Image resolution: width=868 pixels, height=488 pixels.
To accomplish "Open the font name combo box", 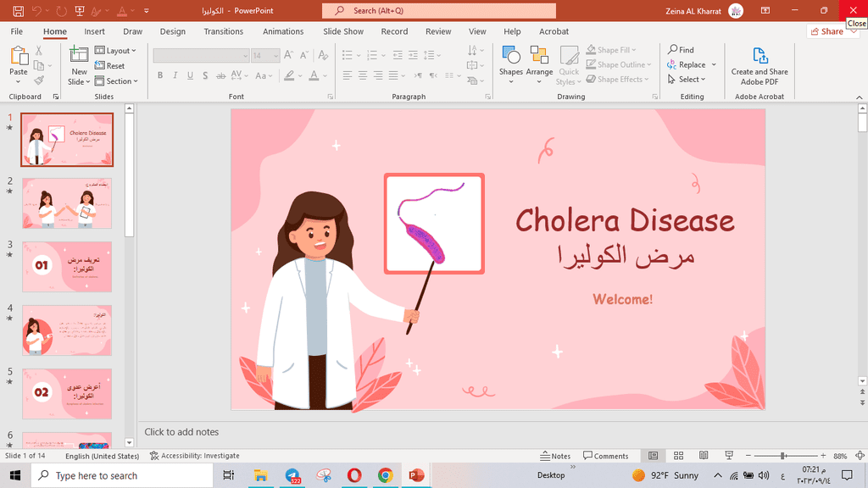I will [x=201, y=55].
